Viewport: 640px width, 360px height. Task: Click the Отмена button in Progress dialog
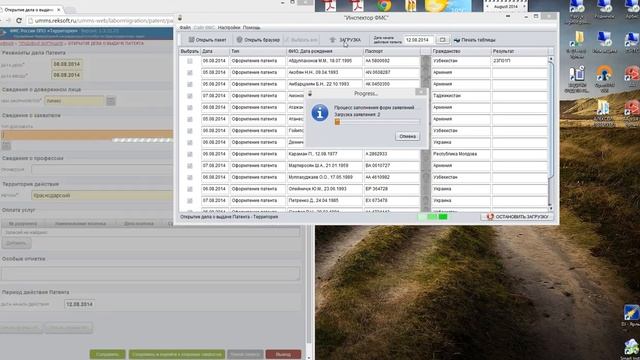(x=407, y=136)
